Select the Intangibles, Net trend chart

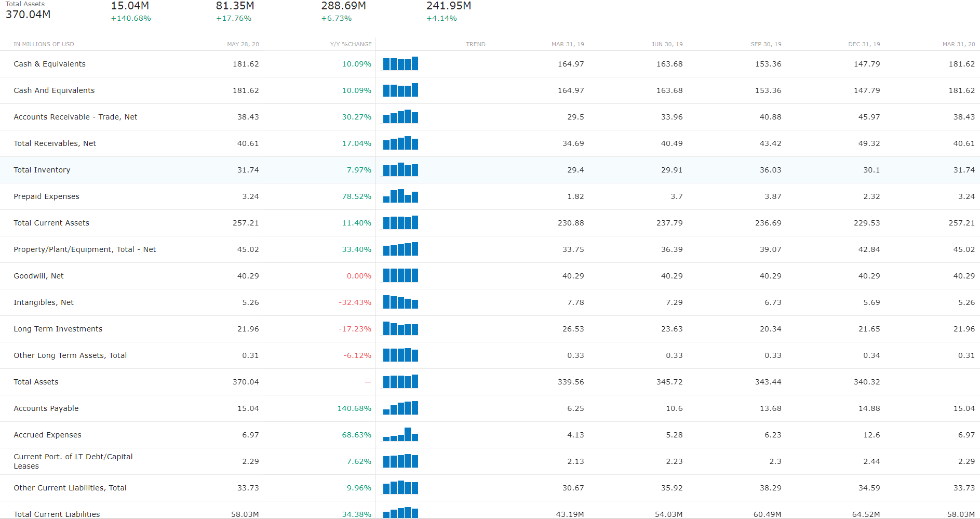[400, 302]
